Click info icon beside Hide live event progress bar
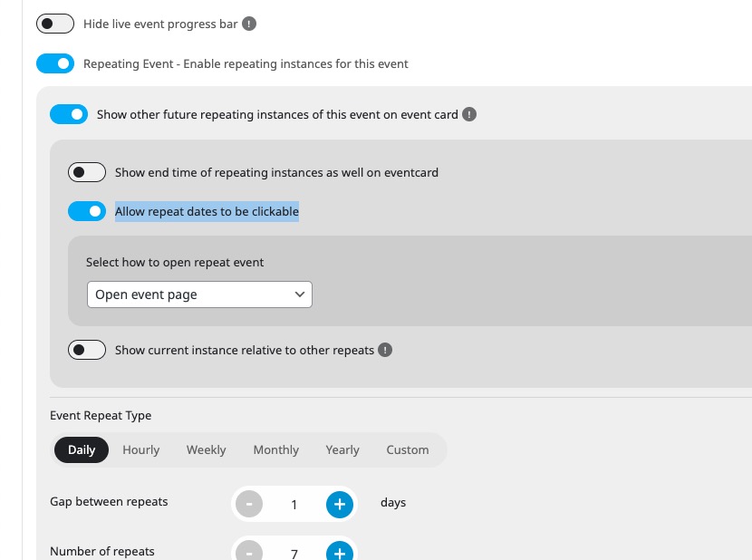This screenshot has height=560, width=752. [x=249, y=24]
